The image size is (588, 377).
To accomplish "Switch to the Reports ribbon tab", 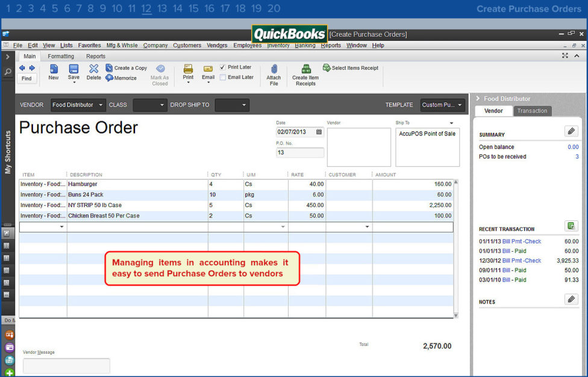I will click(x=96, y=56).
